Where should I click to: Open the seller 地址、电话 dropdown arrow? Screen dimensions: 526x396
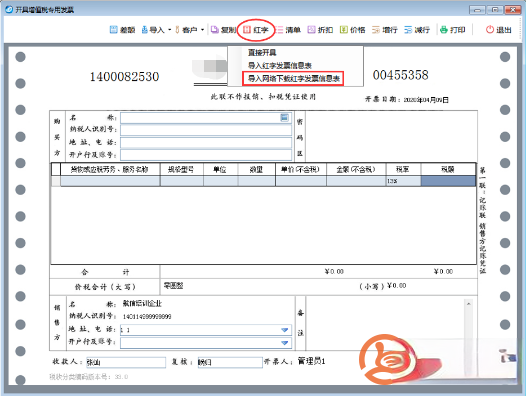(285, 330)
